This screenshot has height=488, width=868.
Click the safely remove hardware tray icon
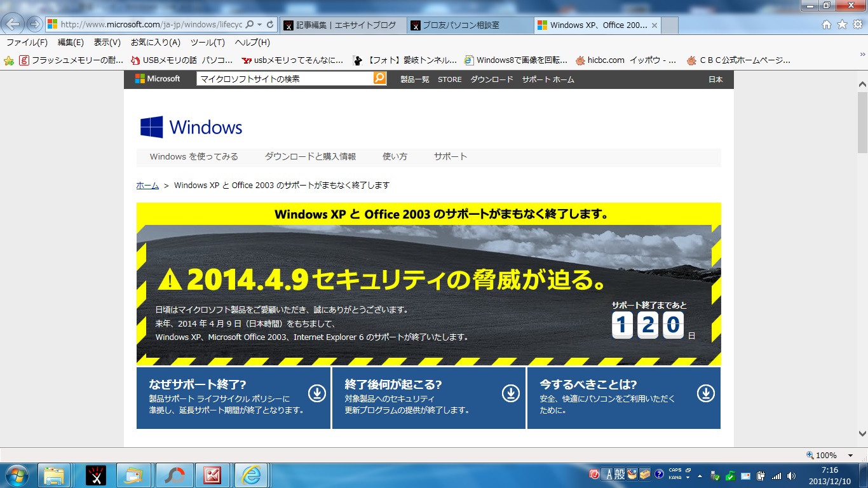(715, 475)
